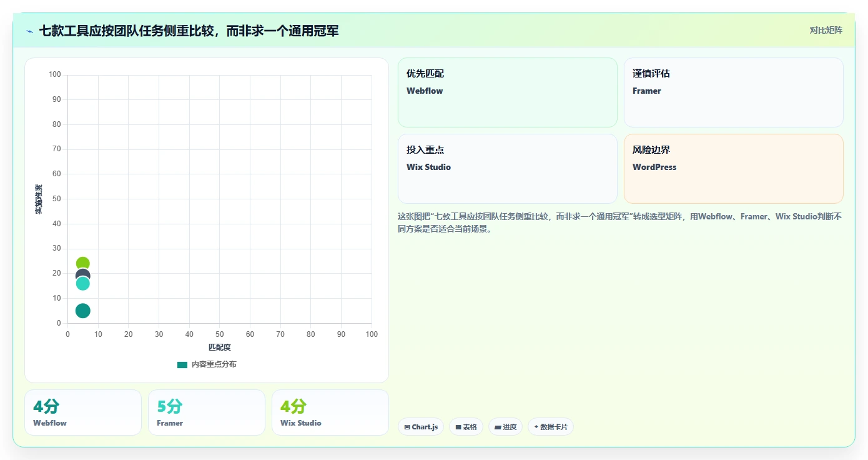Viewport: 868px width, 460px height.
Task: Click the lightning icon before the title
Action: click(30, 31)
